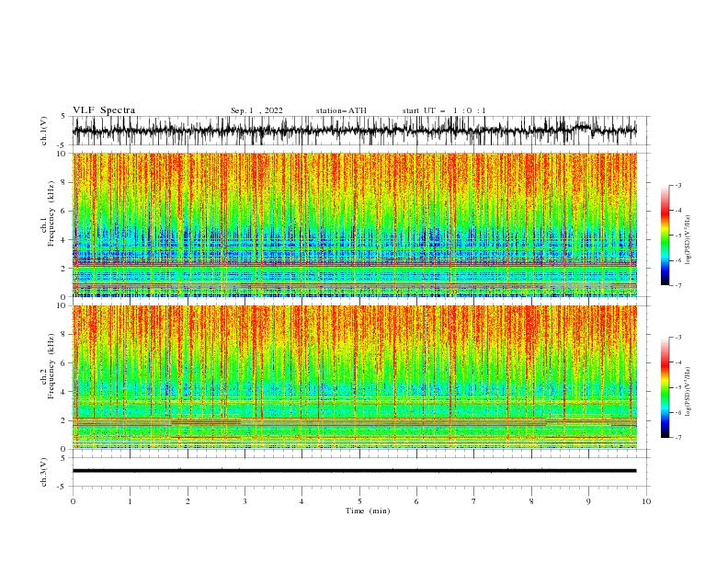Click the 'start UT = 1:0:1' label
The height and width of the screenshot is (563, 728).
[x=444, y=110]
